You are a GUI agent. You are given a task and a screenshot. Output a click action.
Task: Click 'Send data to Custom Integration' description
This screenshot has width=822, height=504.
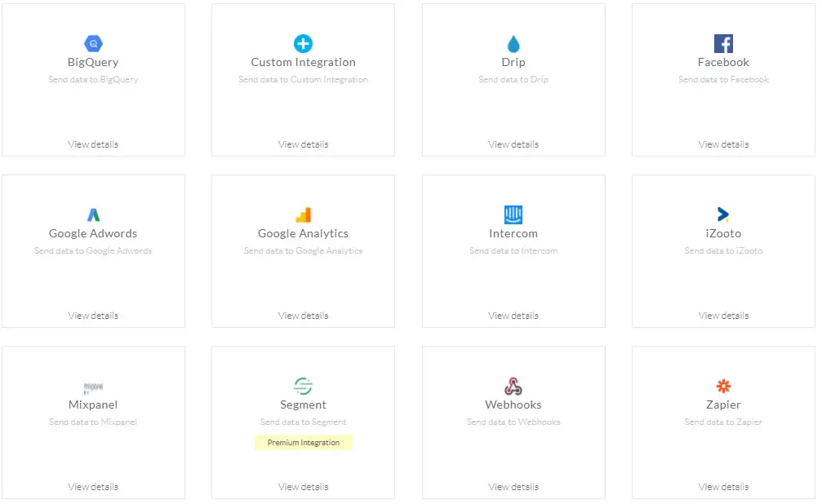tap(303, 80)
